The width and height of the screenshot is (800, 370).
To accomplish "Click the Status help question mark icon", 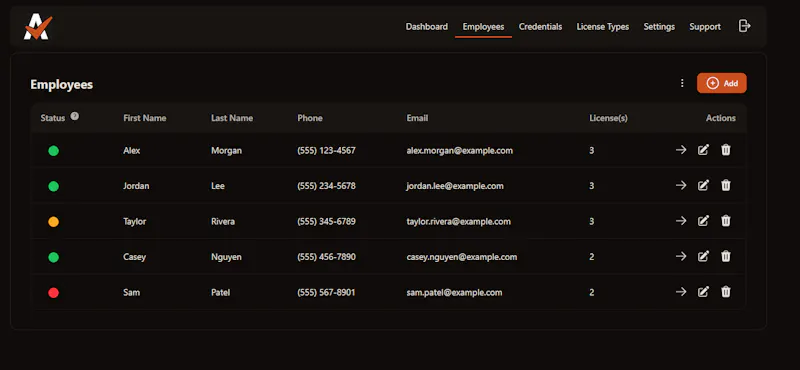I will [74, 116].
